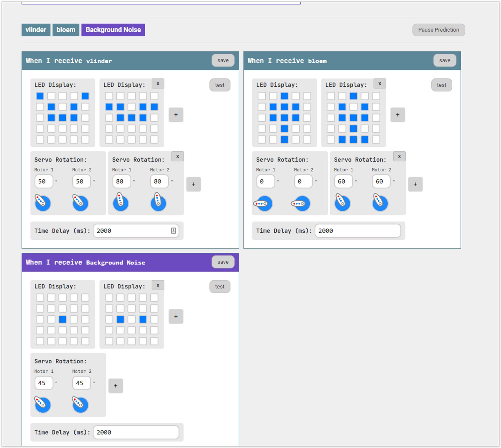Save the When I receive bloem block
Screen dimensions: 501x448
point(445,60)
